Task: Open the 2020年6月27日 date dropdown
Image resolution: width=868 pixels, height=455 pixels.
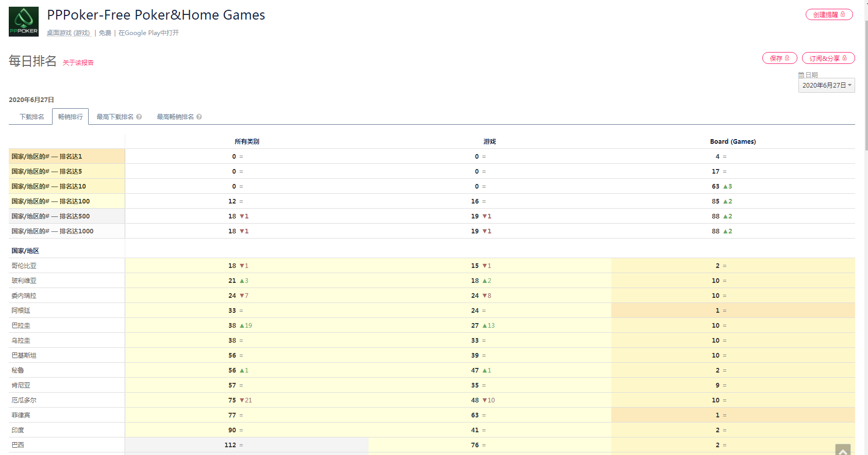Action: (x=826, y=86)
